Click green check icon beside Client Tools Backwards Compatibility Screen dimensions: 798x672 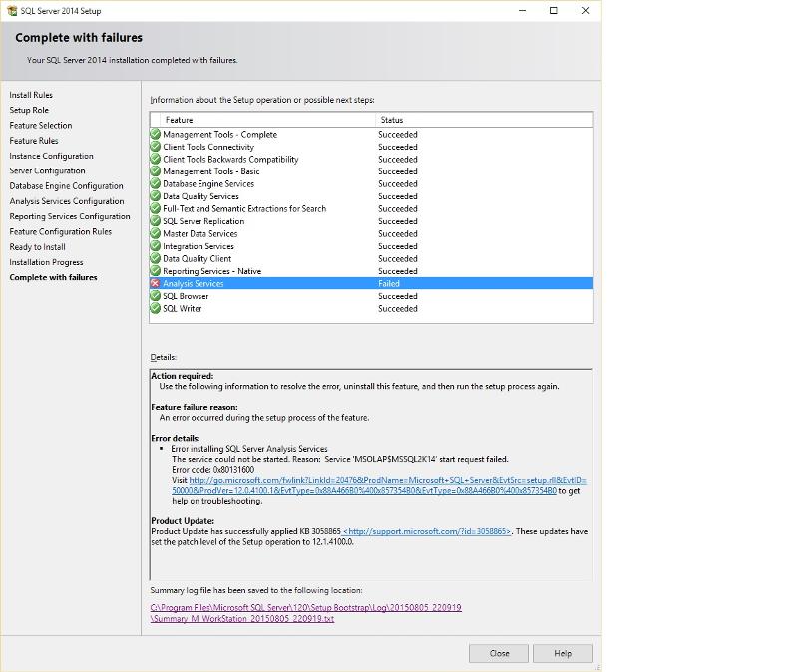(156, 159)
